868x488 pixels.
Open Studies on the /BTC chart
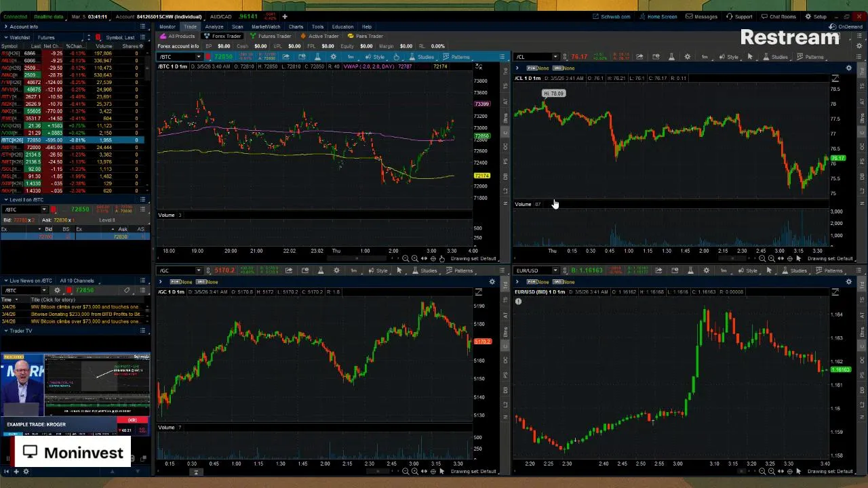(x=421, y=57)
